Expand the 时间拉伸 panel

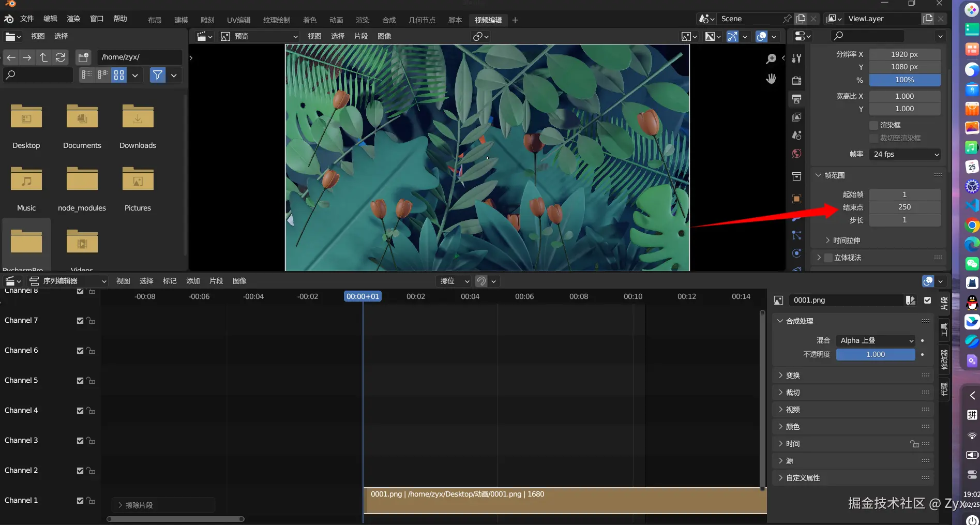point(846,241)
